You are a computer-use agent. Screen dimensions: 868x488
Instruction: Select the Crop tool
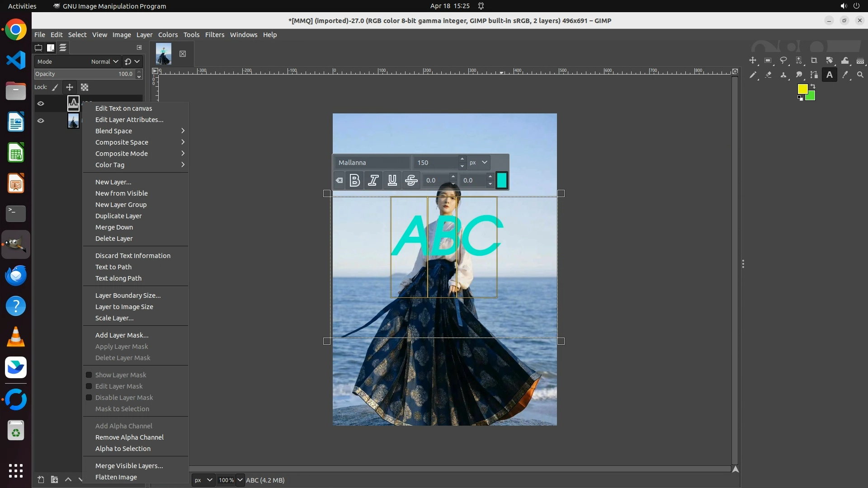pyautogui.click(x=814, y=61)
